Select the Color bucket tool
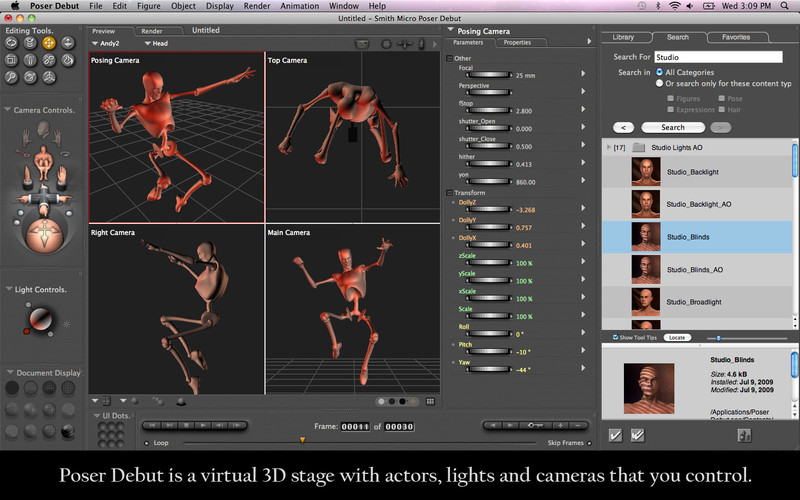The height and width of the screenshot is (500, 800). click(x=67, y=60)
